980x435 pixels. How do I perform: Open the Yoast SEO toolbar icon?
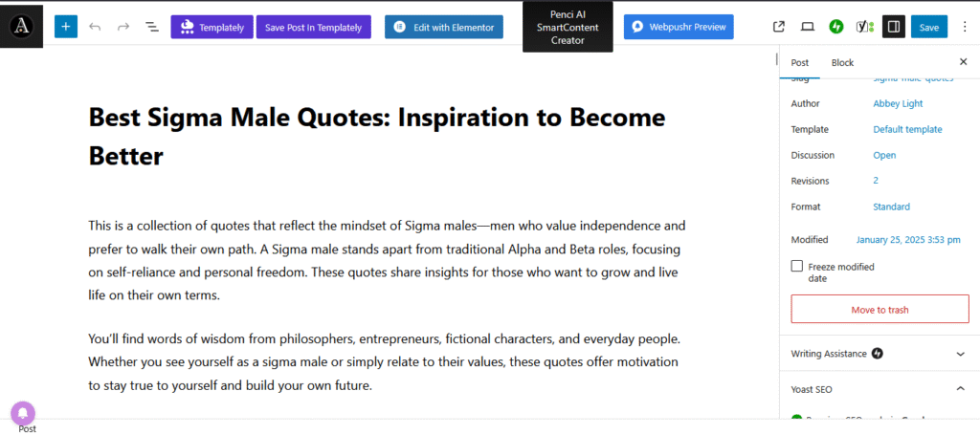(x=864, y=27)
